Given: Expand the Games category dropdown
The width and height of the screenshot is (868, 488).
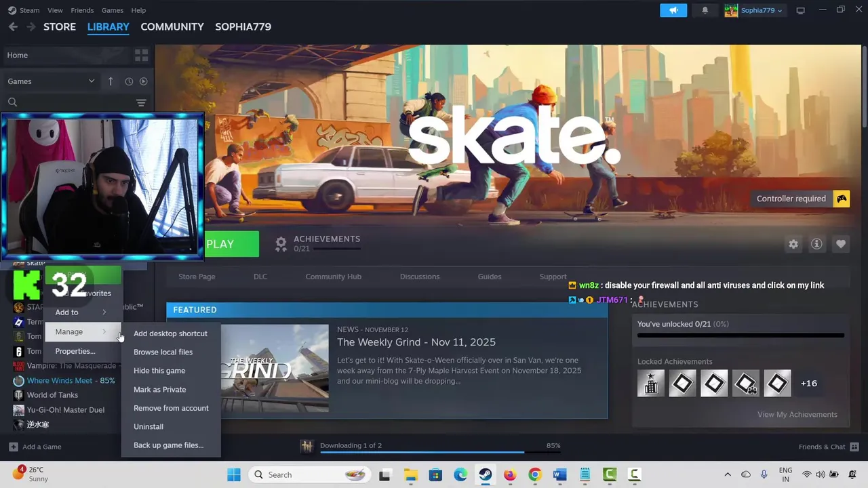Looking at the screenshot, I should pos(52,81).
